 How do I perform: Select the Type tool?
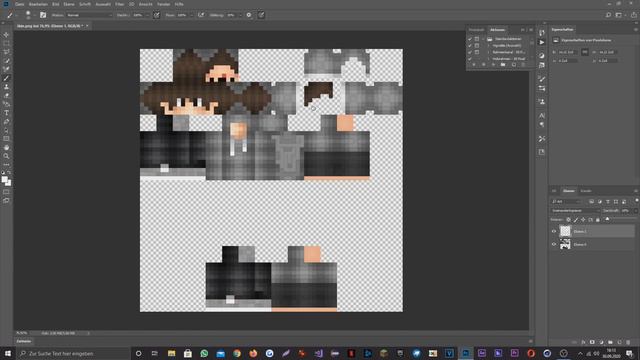(x=6, y=113)
